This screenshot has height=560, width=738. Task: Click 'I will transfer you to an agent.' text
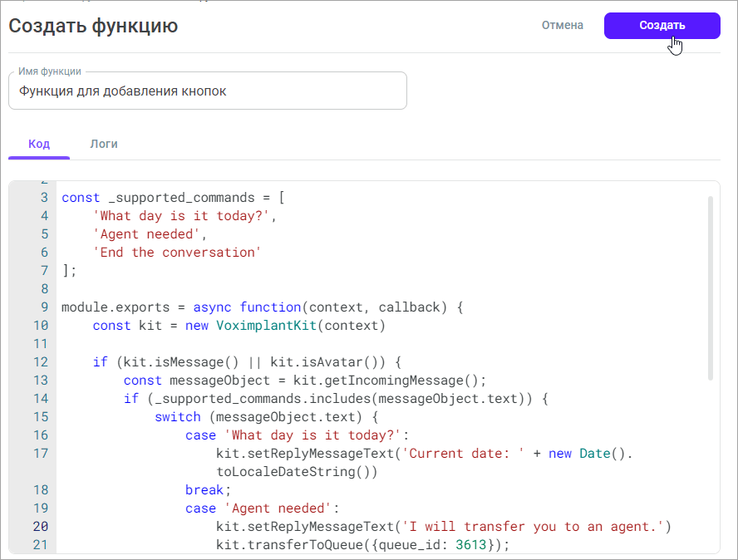(x=534, y=527)
